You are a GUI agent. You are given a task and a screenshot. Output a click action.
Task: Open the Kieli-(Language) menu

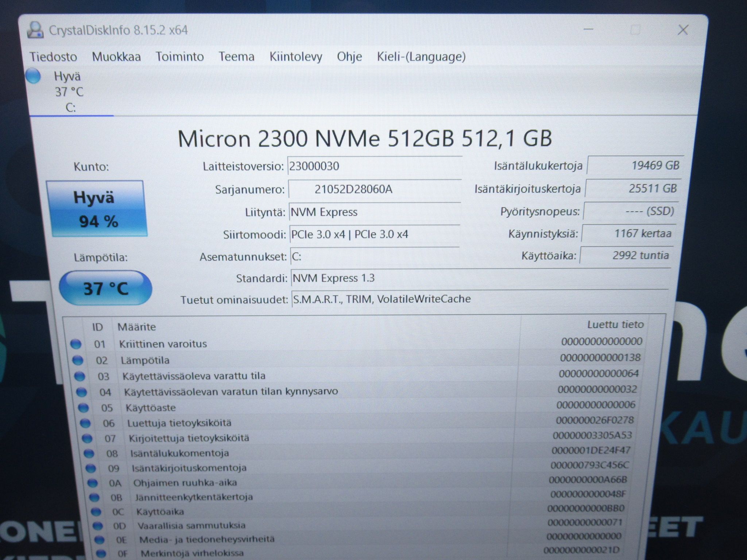pos(421,57)
